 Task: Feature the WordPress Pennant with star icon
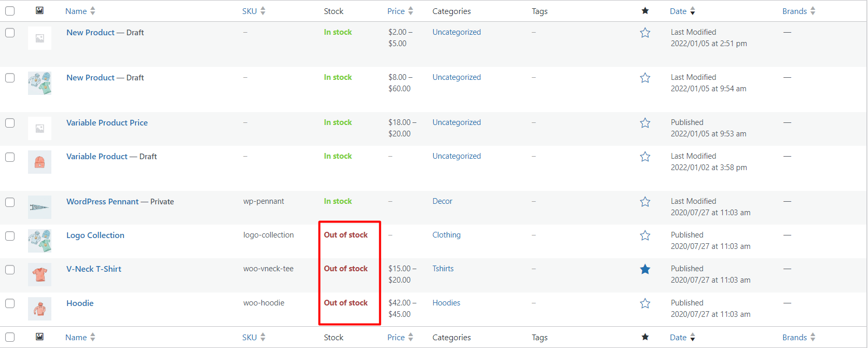click(x=645, y=202)
